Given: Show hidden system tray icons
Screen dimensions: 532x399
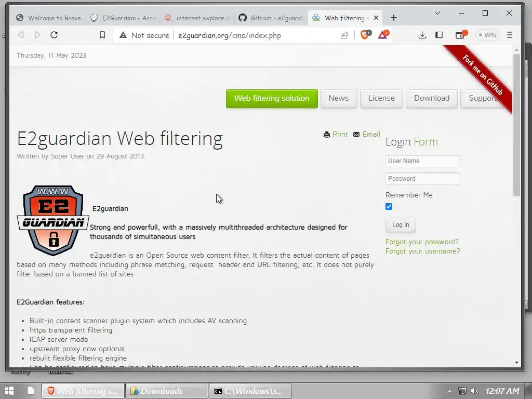Looking at the screenshot, I should point(449,391).
